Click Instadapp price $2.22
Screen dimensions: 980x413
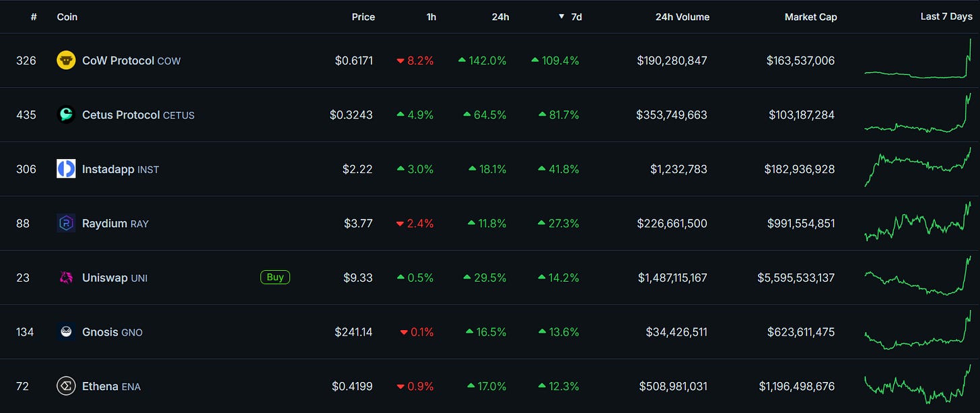tap(357, 169)
